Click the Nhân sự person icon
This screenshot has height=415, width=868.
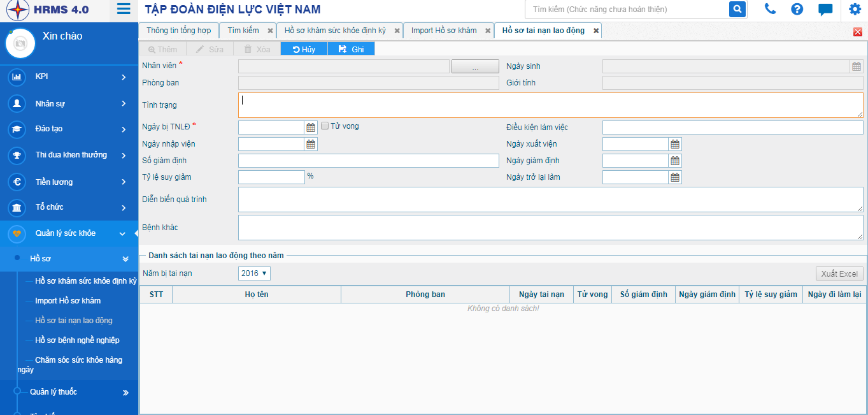click(x=17, y=103)
